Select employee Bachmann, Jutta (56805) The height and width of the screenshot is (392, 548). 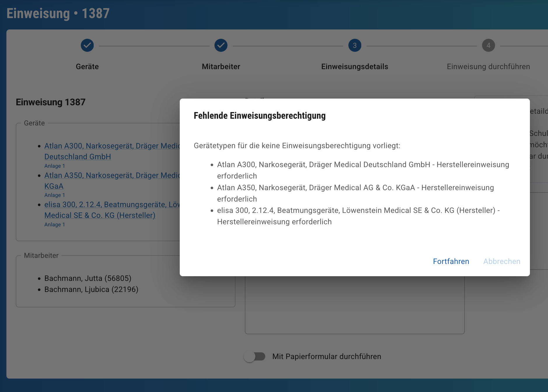click(x=88, y=278)
